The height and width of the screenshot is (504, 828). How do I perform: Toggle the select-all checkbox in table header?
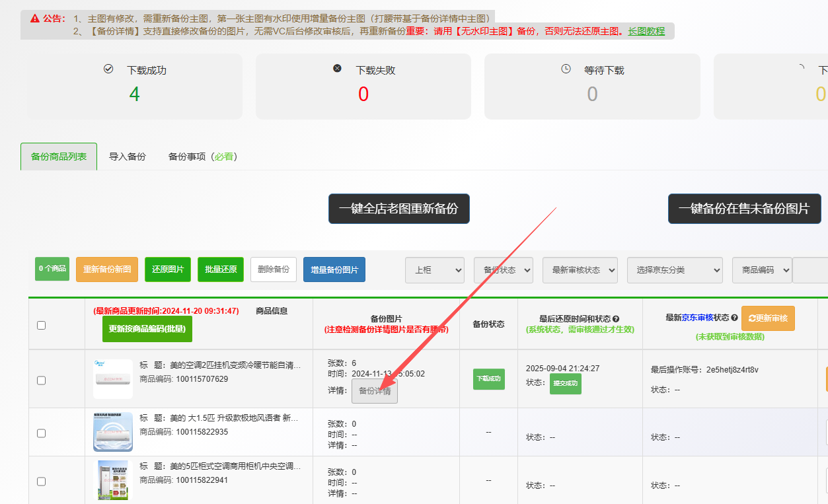point(42,325)
